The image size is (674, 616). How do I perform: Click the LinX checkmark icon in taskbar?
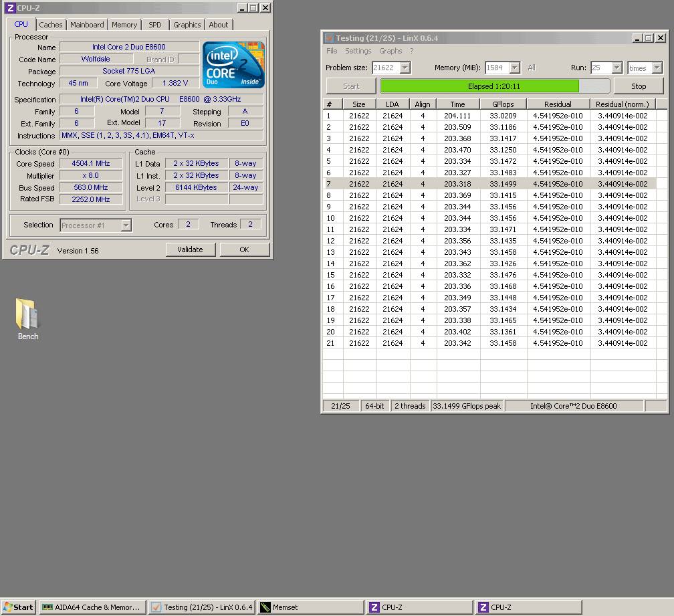pos(156,607)
